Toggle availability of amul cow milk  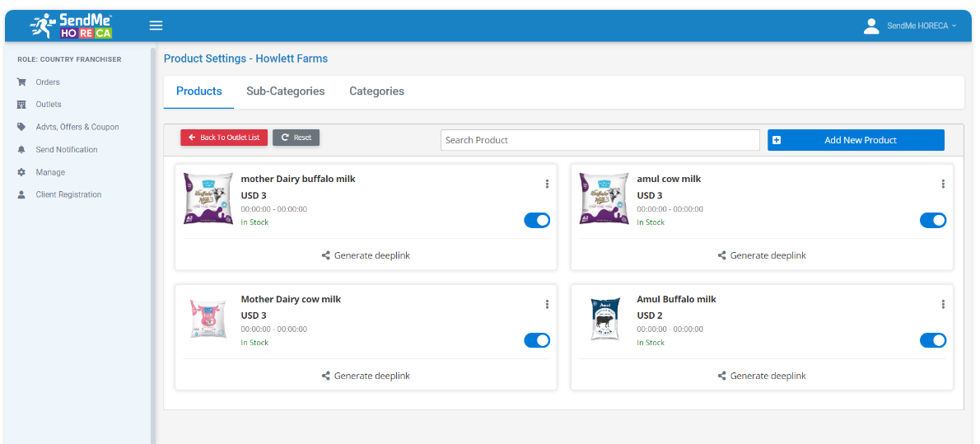click(933, 220)
